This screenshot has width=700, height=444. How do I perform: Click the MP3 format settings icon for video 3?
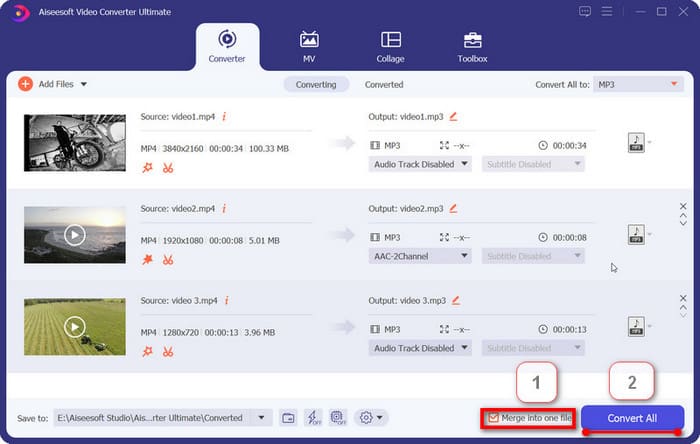click(x=636, y=327)
